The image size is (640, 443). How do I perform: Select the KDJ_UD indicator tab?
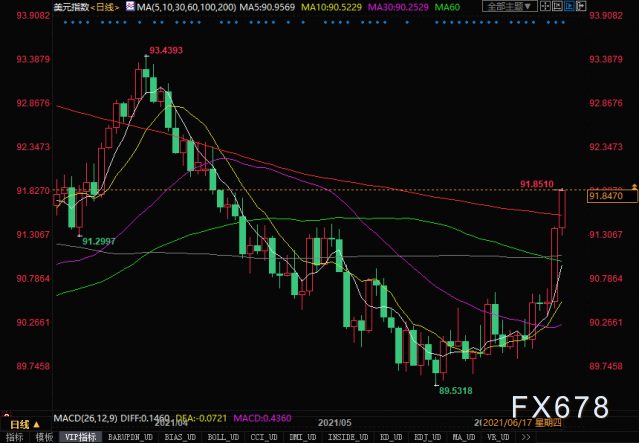click(x=427, y=437)
